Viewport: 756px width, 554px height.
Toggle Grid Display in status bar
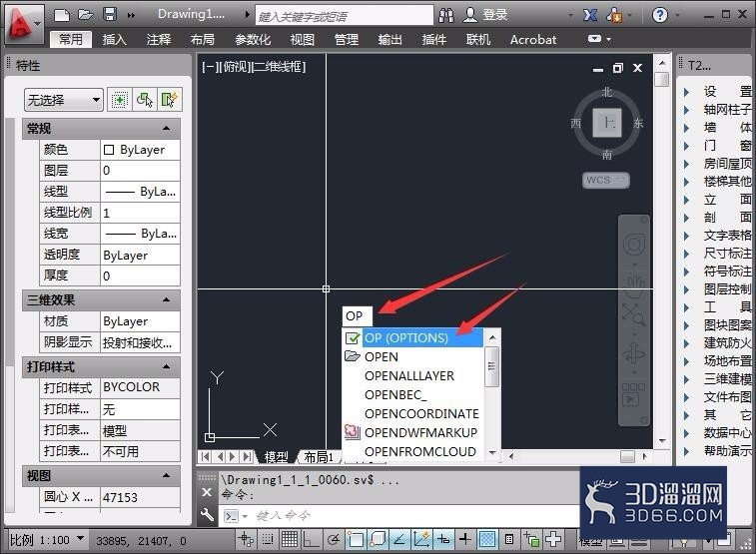coord(290,539)
